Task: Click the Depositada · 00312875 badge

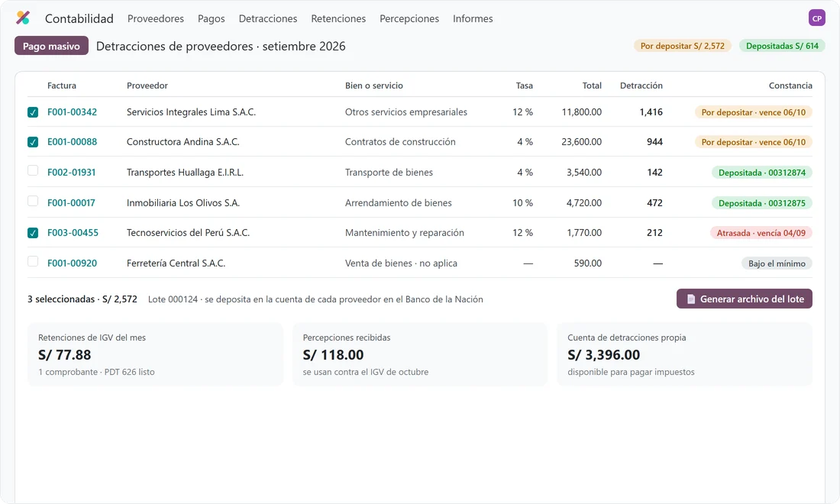Action: pos(762,204)
